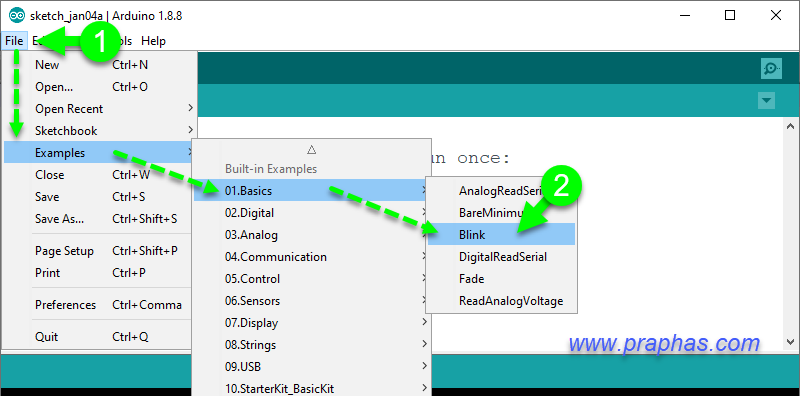
Task: Expand the 10.StarterKit_BasicKit examples category
Action: [x=311, y=388]
